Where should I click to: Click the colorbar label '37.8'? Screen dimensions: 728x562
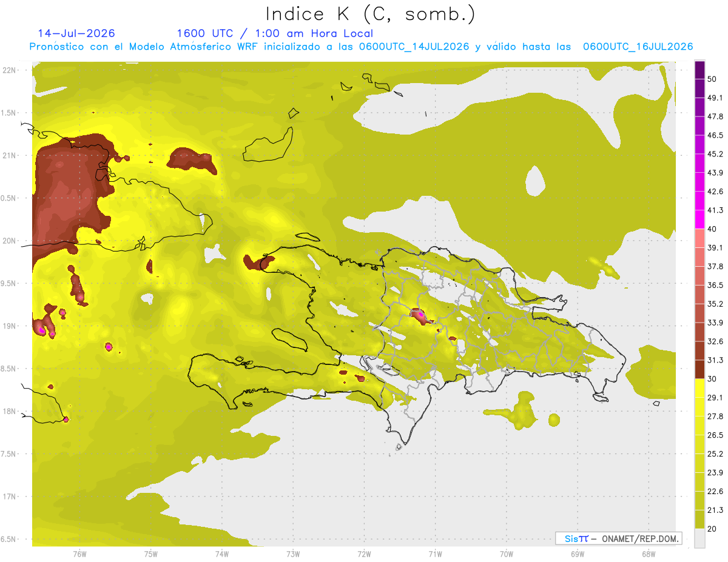715,266
